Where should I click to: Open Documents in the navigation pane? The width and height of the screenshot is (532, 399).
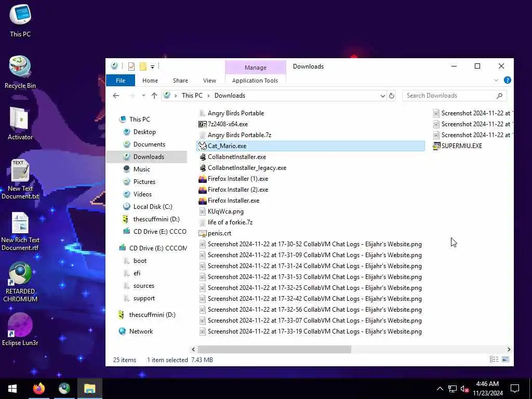(x=149, y=144)
